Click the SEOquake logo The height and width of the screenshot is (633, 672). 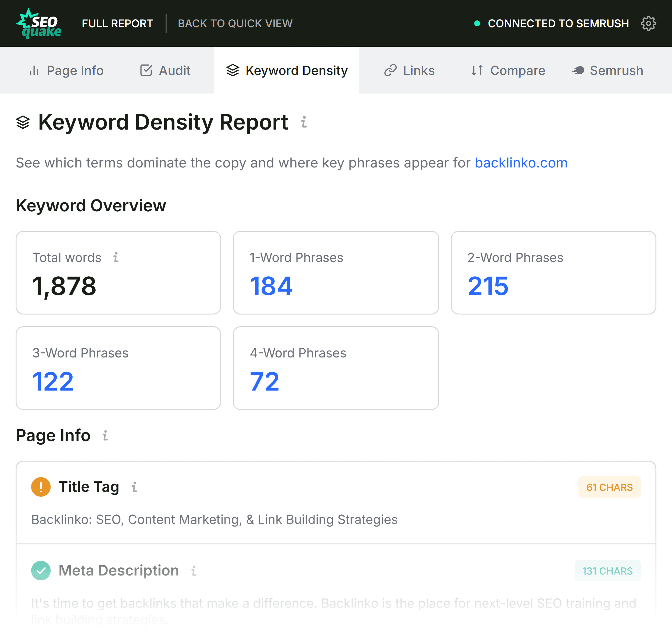pos(38,23)
